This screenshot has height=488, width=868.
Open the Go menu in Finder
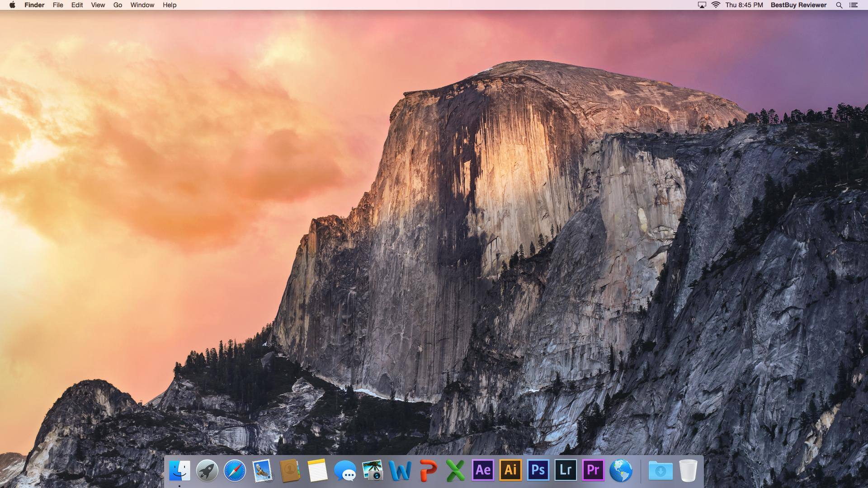(117, 5)
